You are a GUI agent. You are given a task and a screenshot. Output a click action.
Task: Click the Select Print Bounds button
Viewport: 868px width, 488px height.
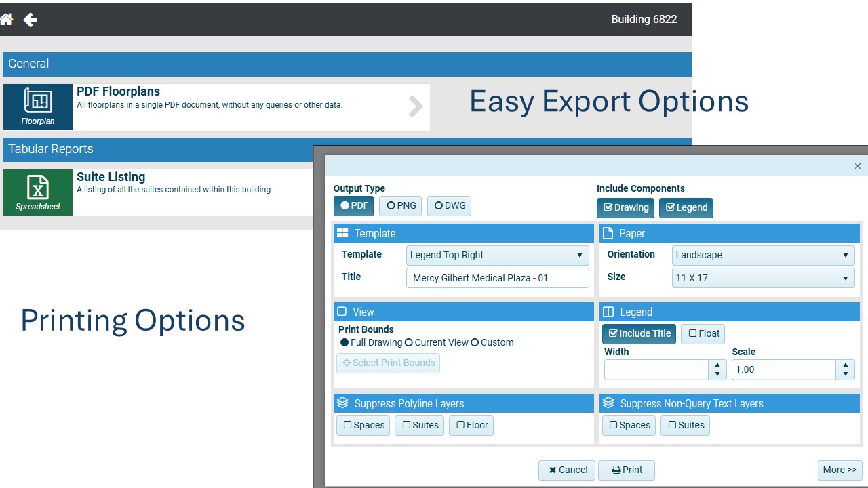tap(388, 363)
